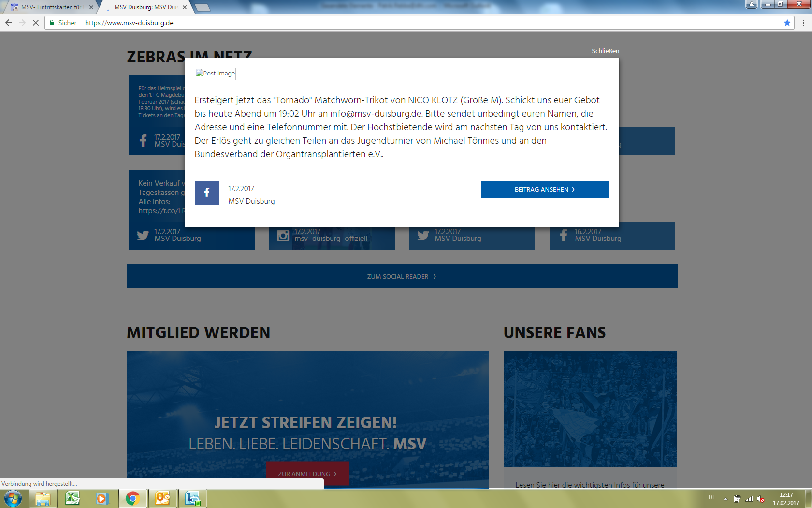Close the MSV Duisburg tab
Viewport: 812px width, 508px height.
185,7
